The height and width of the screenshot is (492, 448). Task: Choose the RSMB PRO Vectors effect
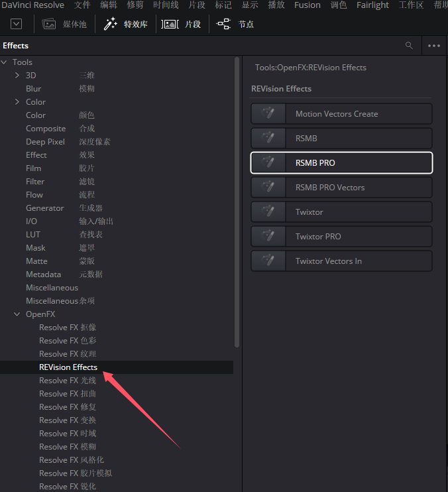[x=341, y=188]
